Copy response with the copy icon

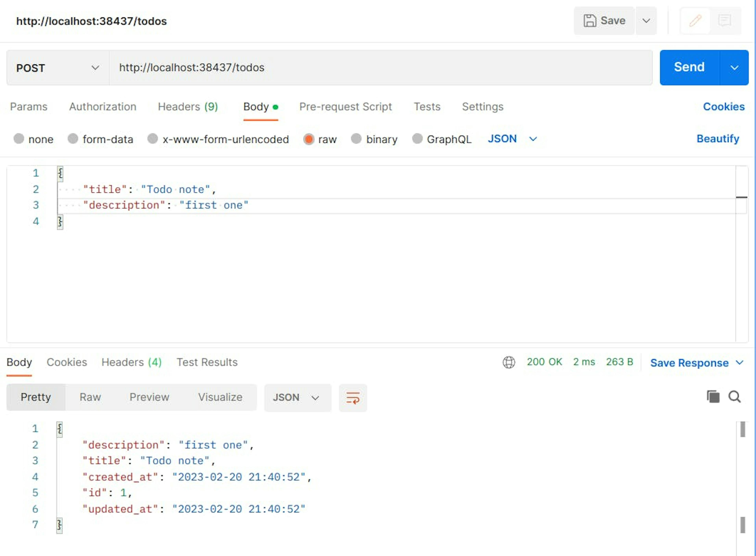pos(713,397)
